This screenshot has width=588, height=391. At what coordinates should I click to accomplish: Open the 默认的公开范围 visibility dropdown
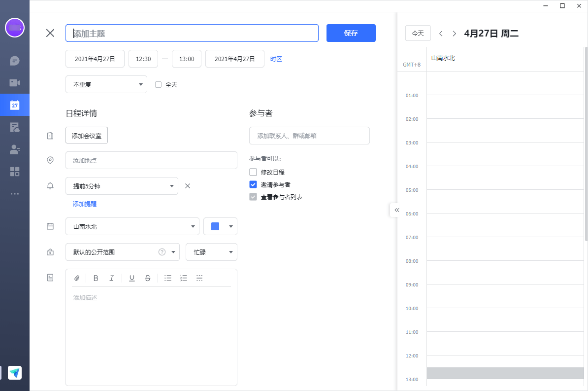[122, 252]
